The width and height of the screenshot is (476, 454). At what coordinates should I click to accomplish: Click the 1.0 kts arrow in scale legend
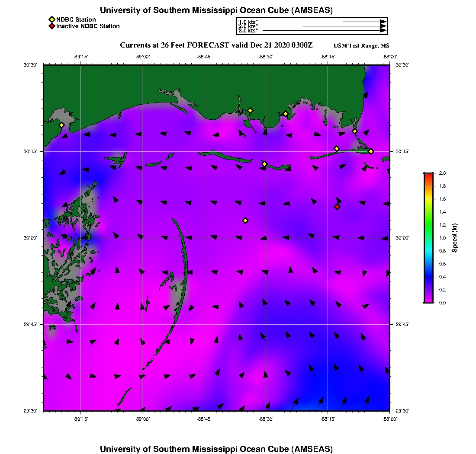click(x=364, y=22)
